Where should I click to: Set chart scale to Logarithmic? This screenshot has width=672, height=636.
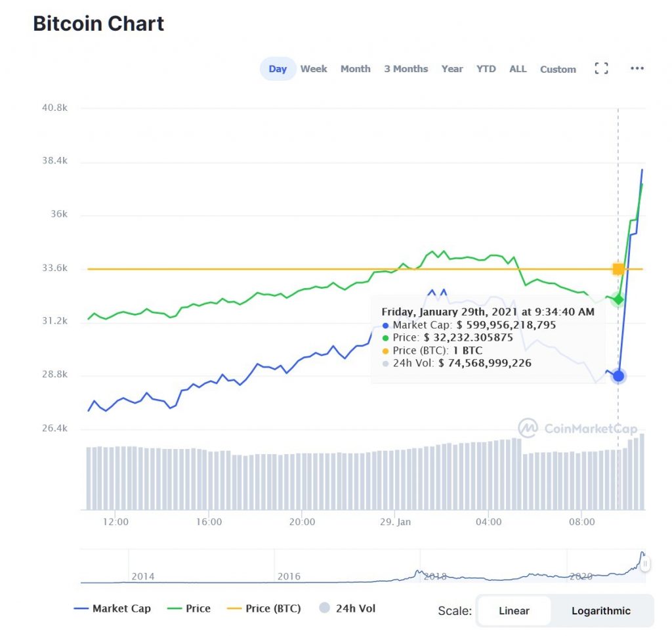[x=600, y=610]
